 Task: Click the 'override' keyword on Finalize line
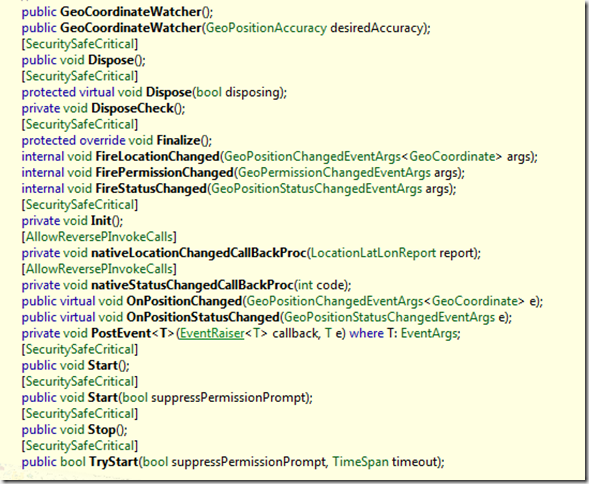pyautogui.click(x=102, y=141)
